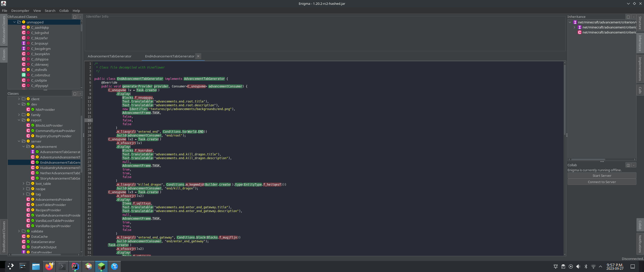Collapse the Collab panel using the minus button
644x272 pixels.
(633, 165)
